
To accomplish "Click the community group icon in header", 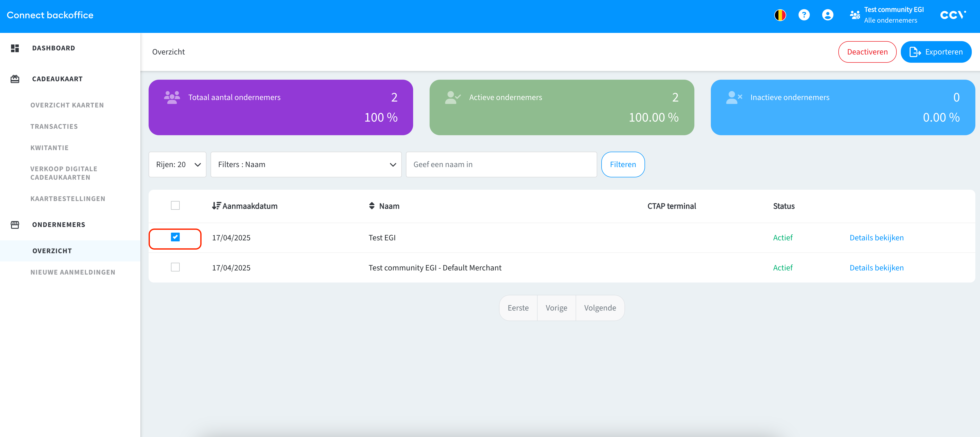I will [x=855, y=15].
